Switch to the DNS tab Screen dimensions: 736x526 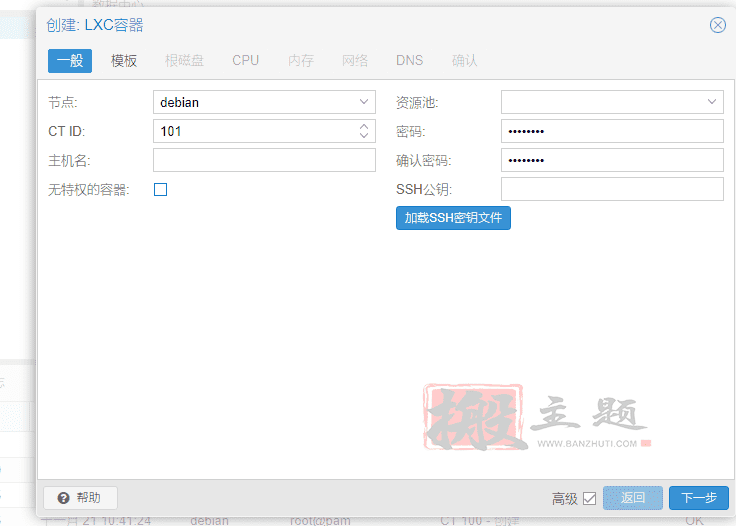pyautogui.click(x=409, y=61)
